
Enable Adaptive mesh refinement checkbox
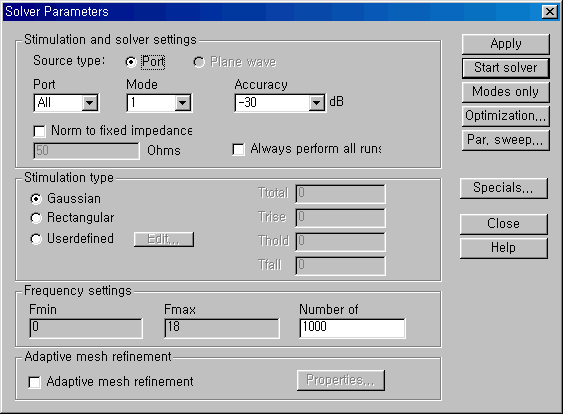[x=34, y=382]
